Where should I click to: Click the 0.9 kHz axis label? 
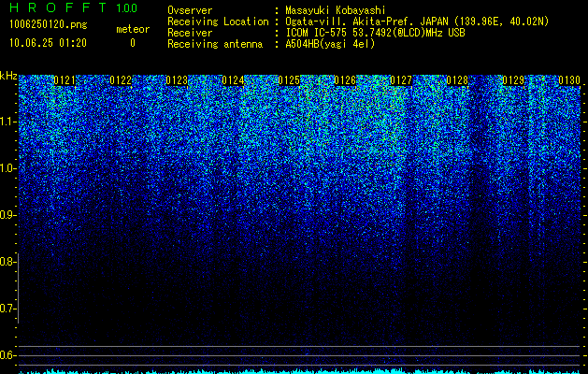7,215
